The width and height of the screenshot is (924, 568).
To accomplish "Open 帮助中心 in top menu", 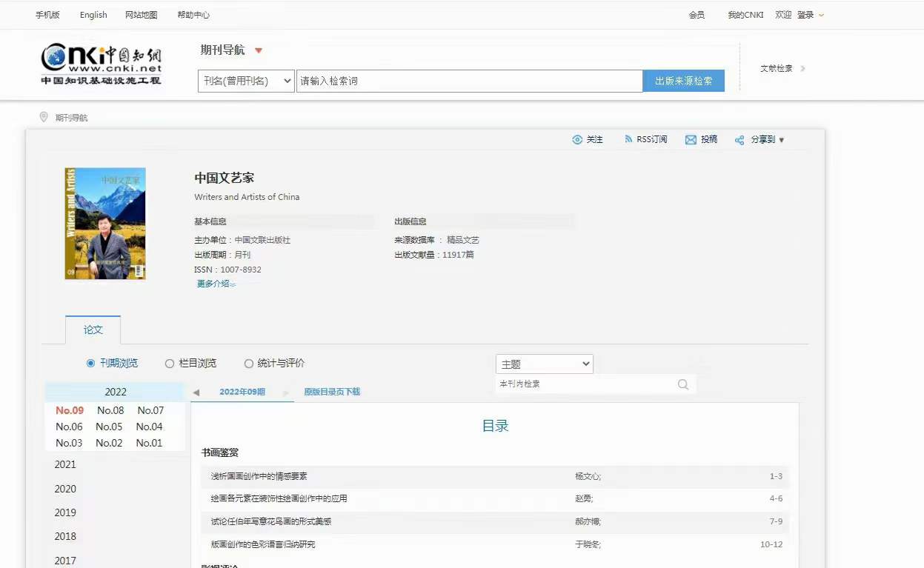I will (x=193, y=15).
